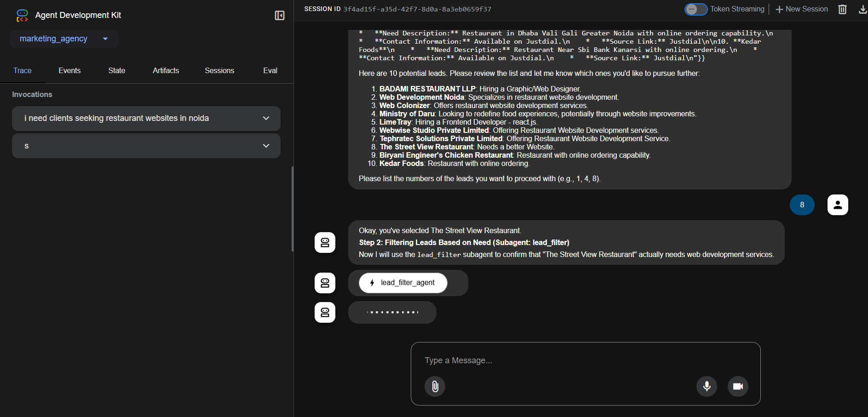Click the 'Webwise Studio Private Limited' lead entry

tap(519, 130)
